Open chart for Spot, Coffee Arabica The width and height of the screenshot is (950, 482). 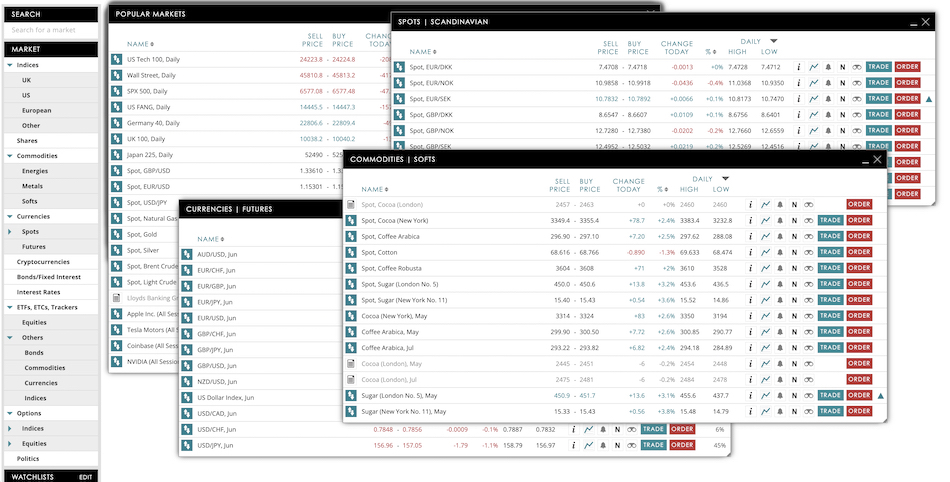pyautogui.click(x=765, y=236)
